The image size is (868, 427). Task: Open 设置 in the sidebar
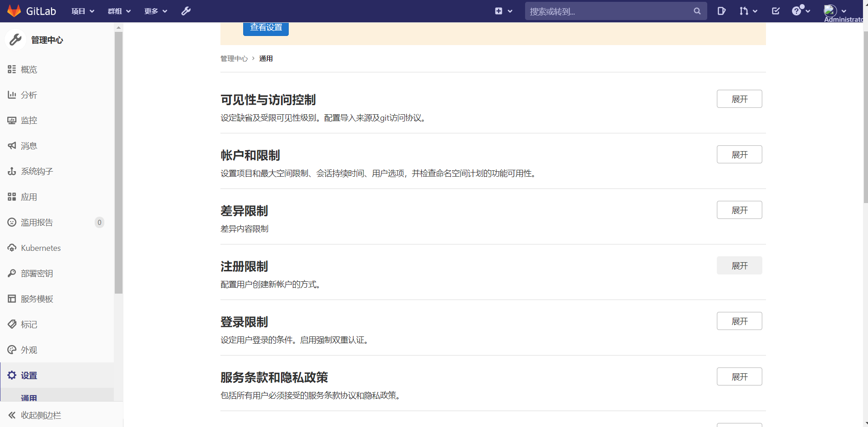click(57, 375)
